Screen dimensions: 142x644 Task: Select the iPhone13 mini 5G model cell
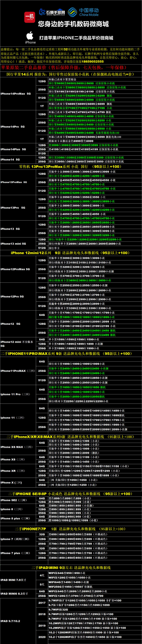[x=18, y=244]
